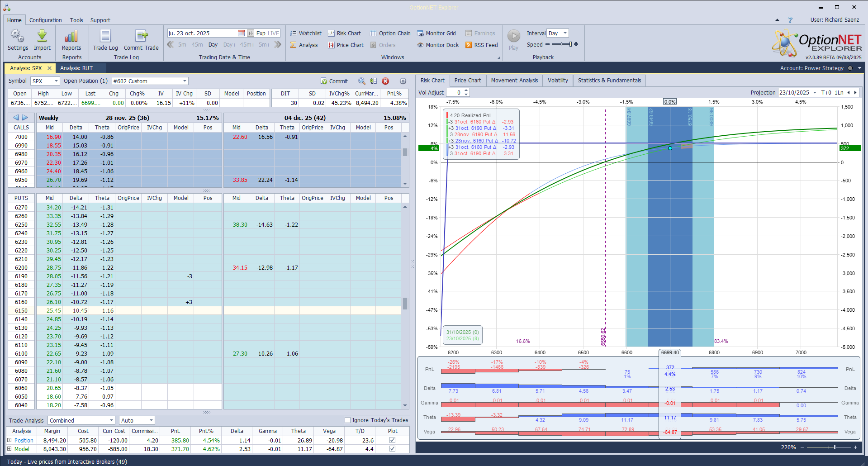Uncheck the Plot checkbox in the Position row

point(392,440)
